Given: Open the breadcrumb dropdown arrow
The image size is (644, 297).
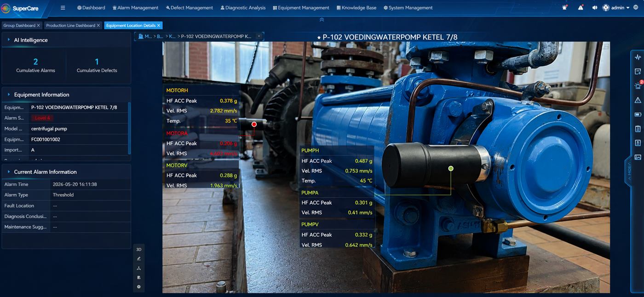Looking at the screenshot, I should pos(259,36).
